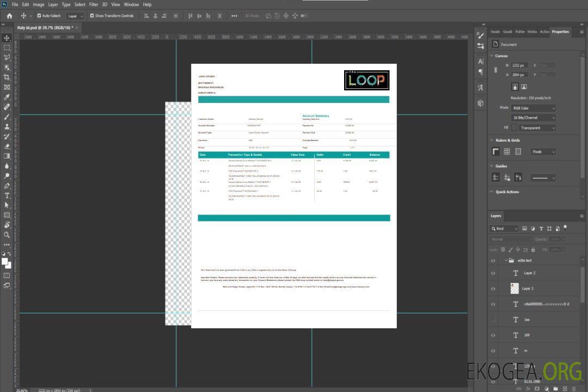Open the Filter menu
588x392 pixels.
tap(94, 4)
